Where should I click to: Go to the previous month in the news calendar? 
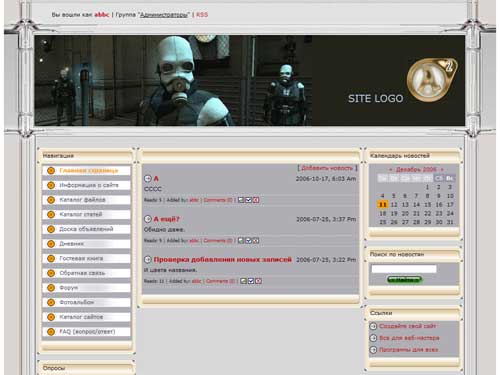click(x=391, y=170)
